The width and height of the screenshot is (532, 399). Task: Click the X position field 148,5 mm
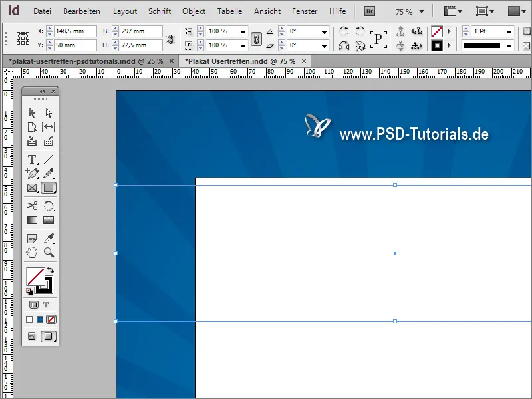[x=75, y=31]
